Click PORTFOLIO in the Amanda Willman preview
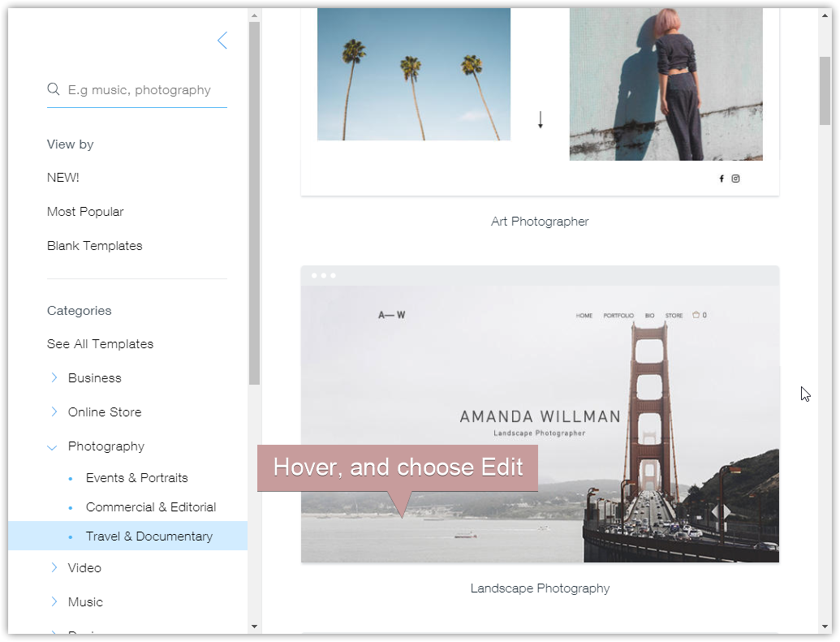This screenshot has height=642, width=840. [618, 316]
